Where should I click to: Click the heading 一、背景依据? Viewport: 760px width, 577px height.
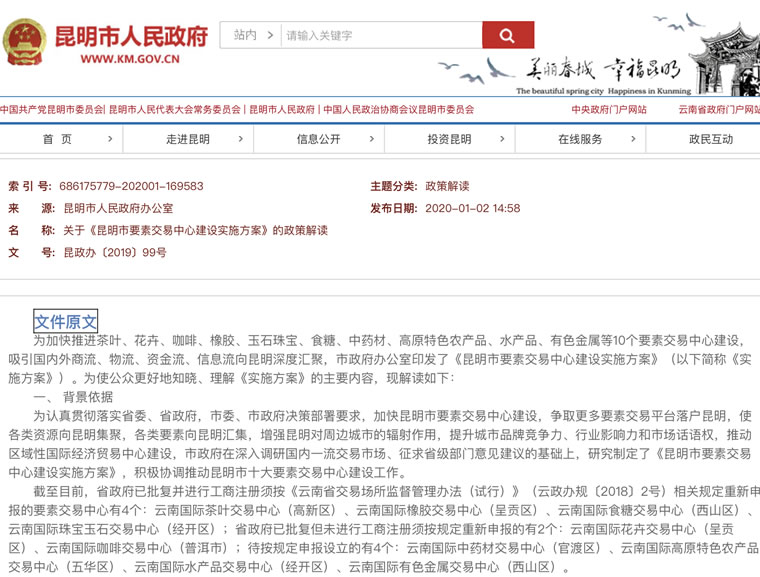(x=73, y=397)
